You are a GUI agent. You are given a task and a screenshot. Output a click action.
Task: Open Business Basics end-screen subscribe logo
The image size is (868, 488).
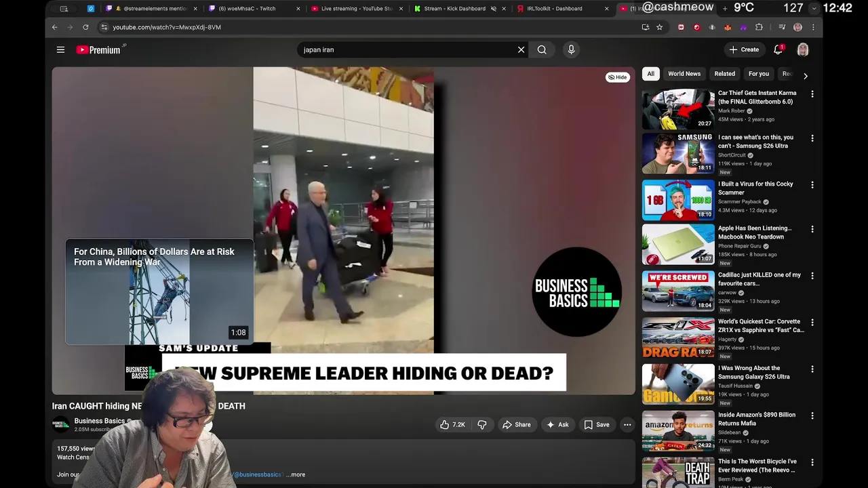[x=576, y=292]
